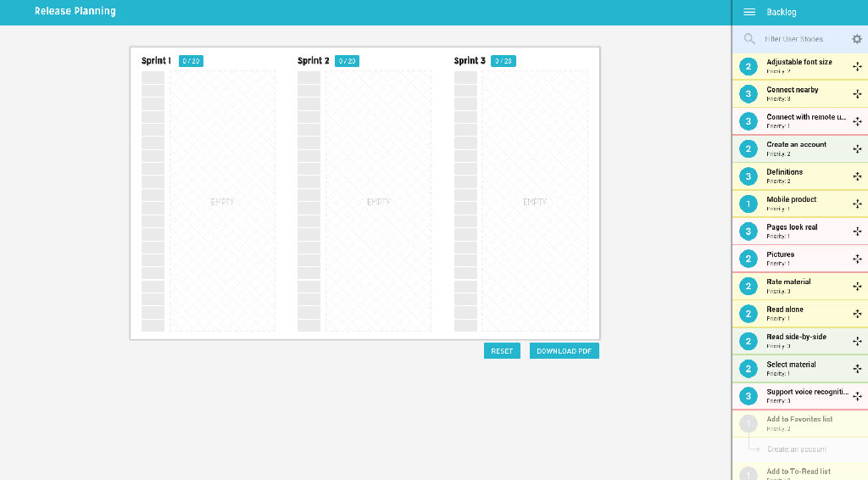Viewport: 868px width, 480px height.
Task: Grab move handle for Support voice recognition
Action: tap(857, 396)
